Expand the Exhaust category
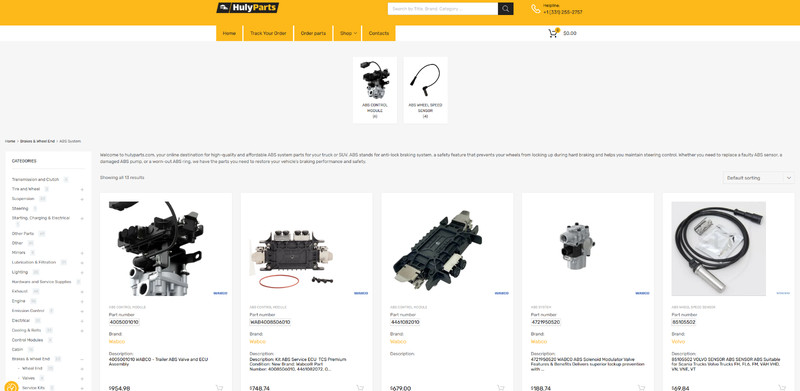 pyautogui.click(x=82, y=292)
